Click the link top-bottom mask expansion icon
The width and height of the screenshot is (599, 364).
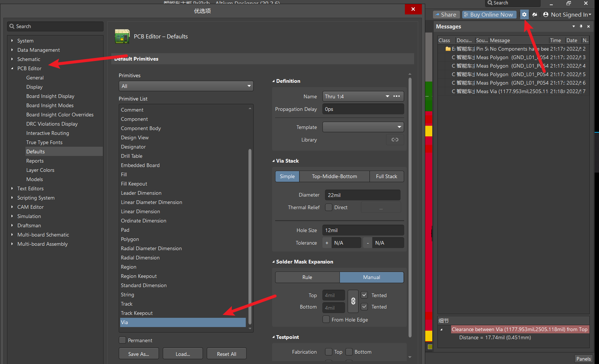353,301
